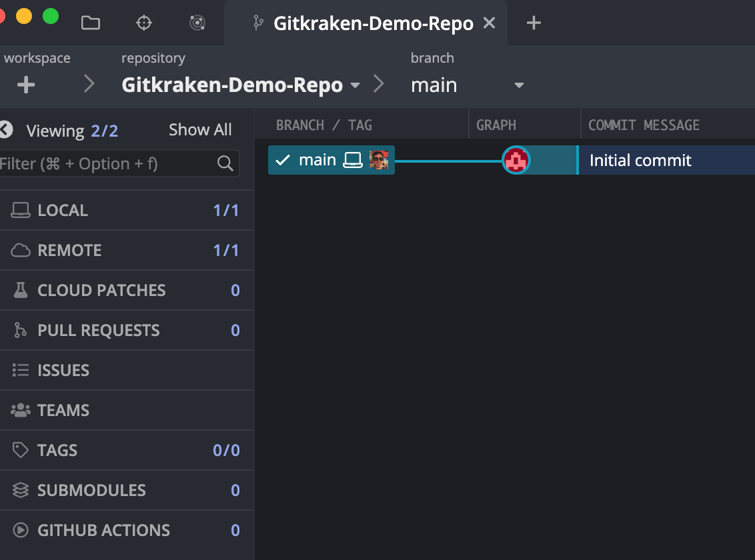
Task: Click the tag icon next to TAGS
Action: pos(20,450)
